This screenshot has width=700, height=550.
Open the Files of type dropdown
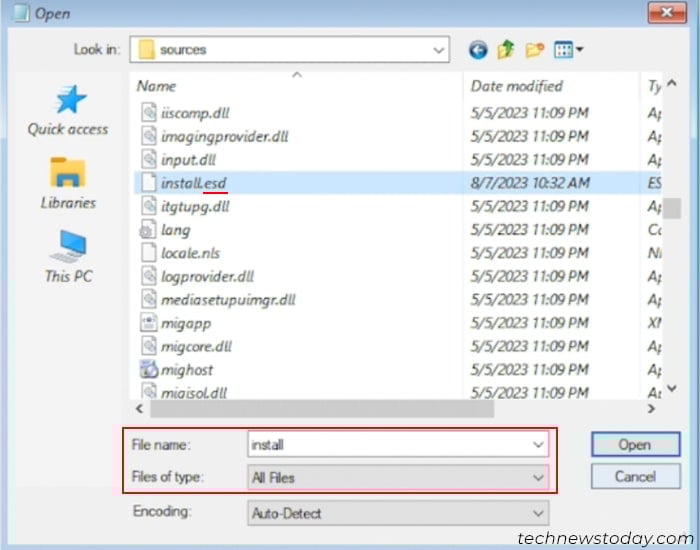pos(398,478)
